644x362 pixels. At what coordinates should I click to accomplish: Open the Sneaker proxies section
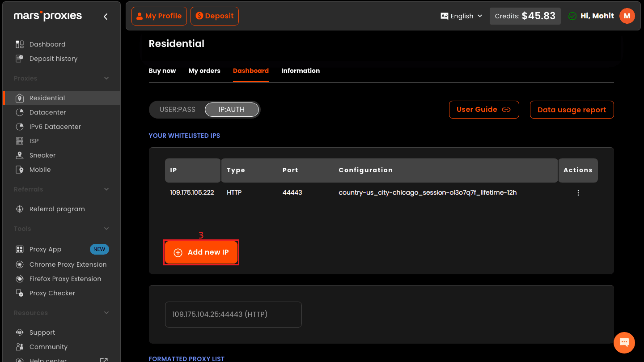(42, 155)
